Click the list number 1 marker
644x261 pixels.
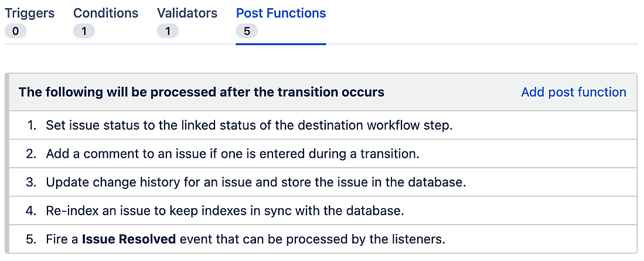click(x=32, y=125)
